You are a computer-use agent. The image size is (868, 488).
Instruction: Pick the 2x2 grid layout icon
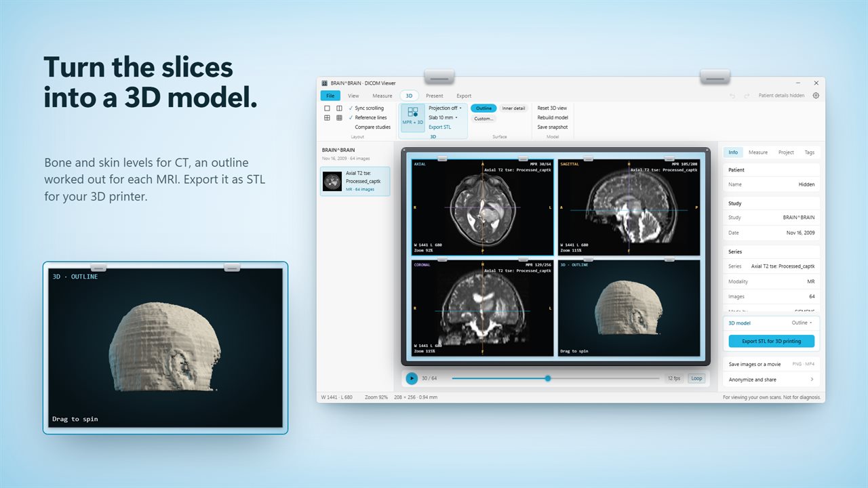tap(327, 118)
